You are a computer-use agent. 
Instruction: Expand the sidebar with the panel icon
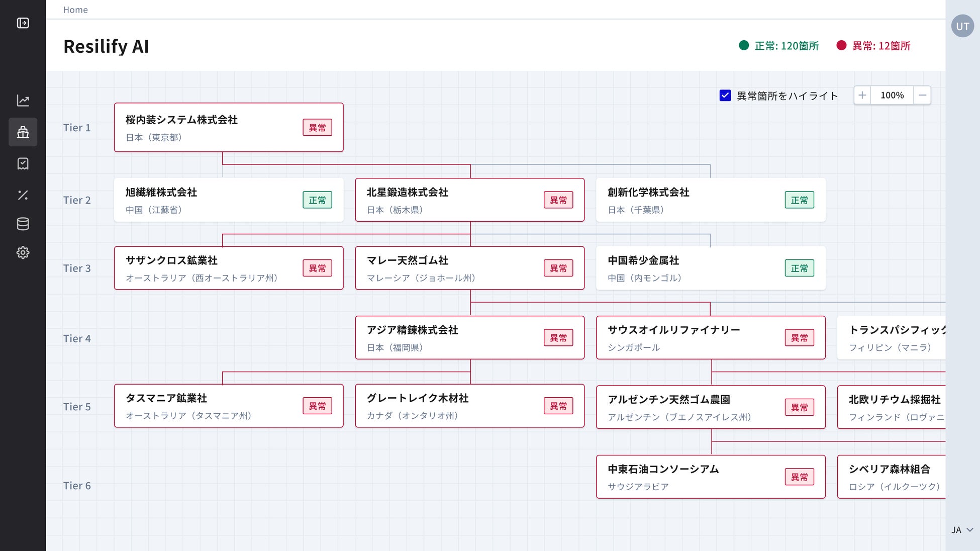23,23
